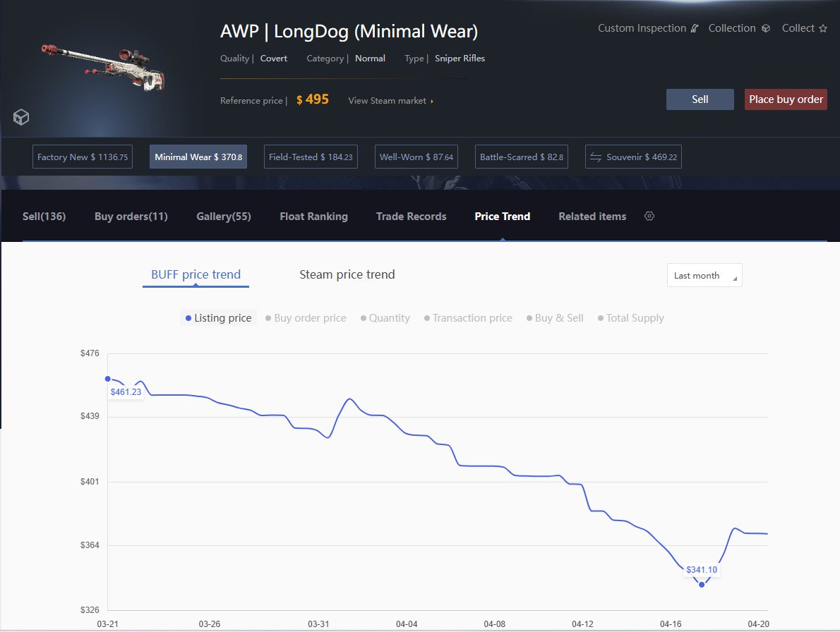
Task: Click the $341.10 chart low marker
Action: (x=702, y=584)
